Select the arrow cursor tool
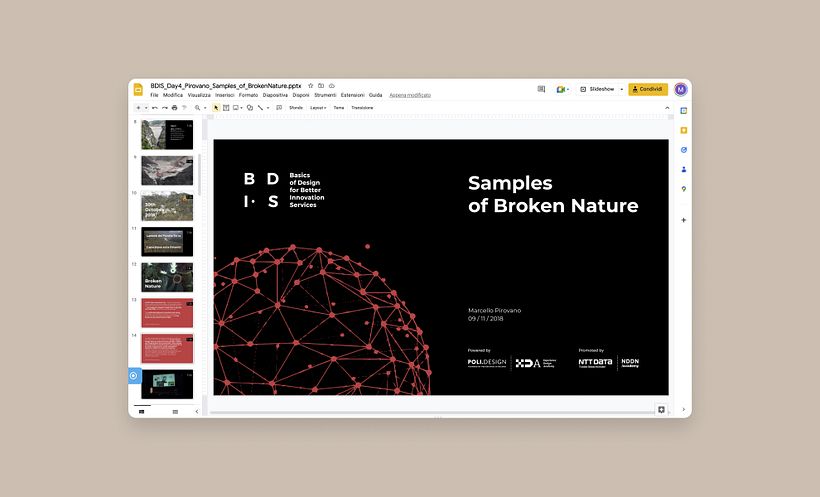Image resolution: width=820 pixels, height=497 pixels. [216, 108]
